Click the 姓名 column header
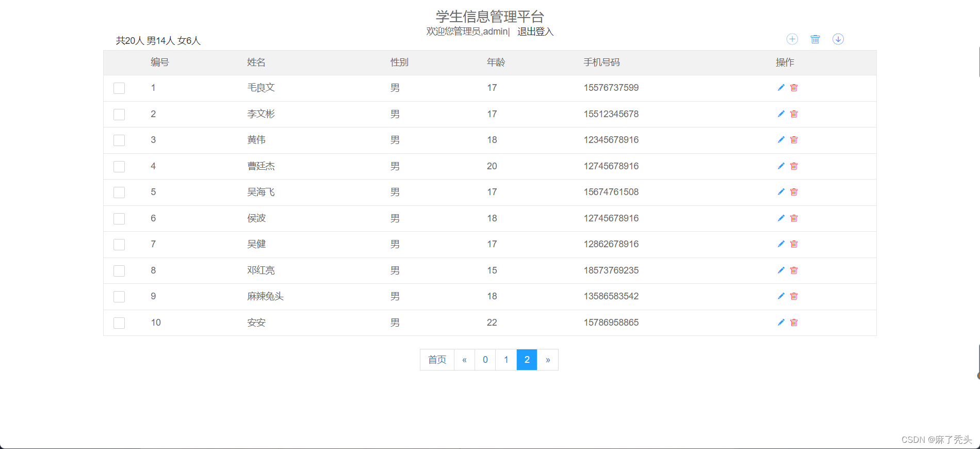The image size is (980, 449). coord(256,62)
